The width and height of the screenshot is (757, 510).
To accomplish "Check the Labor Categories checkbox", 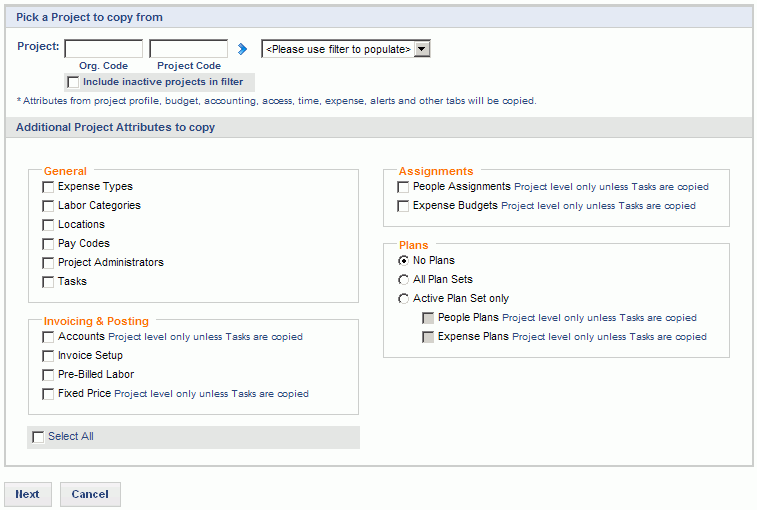I will (x=48, y=206).
